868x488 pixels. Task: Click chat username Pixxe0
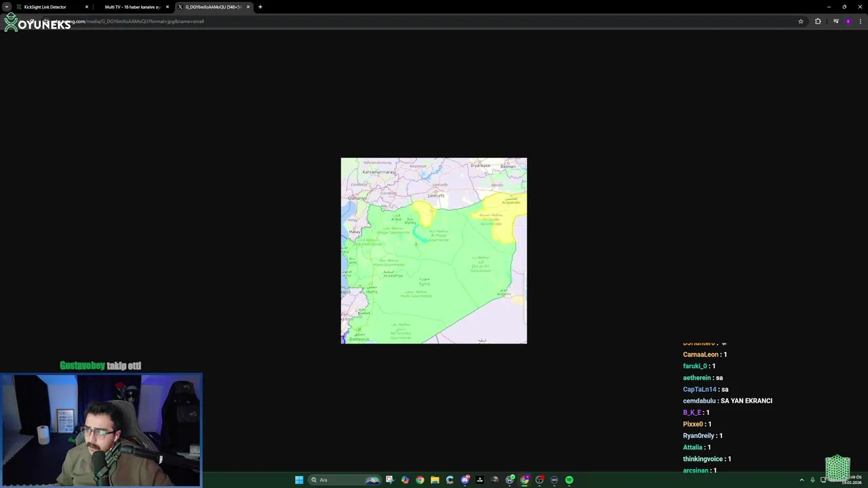(693, 424)
